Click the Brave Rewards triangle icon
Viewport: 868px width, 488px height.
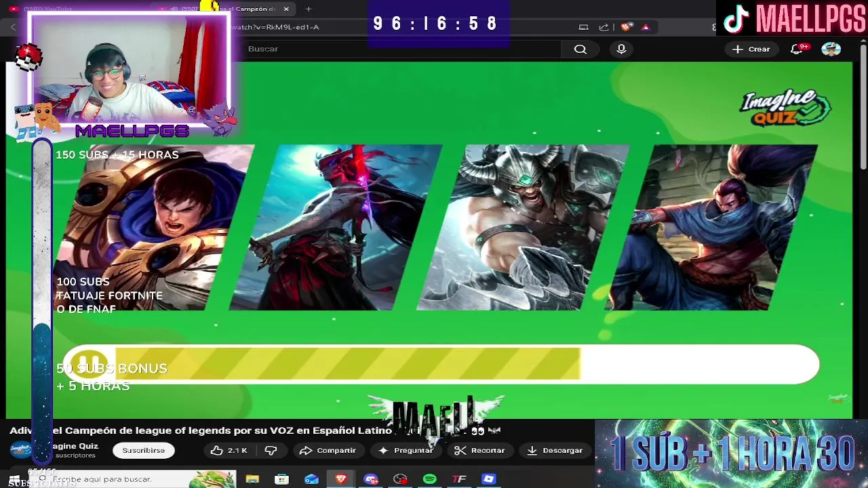(x=646, y=27)
